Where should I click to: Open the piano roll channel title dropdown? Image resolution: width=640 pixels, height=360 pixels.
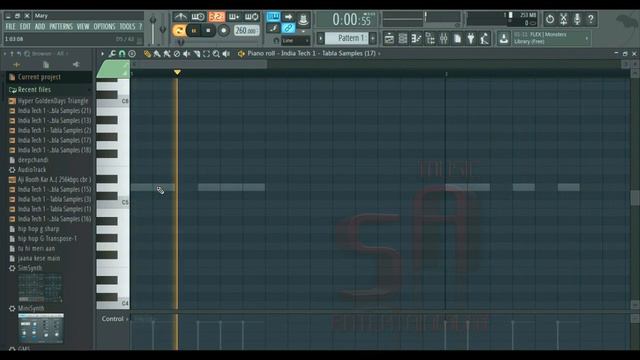click(314, 53)
